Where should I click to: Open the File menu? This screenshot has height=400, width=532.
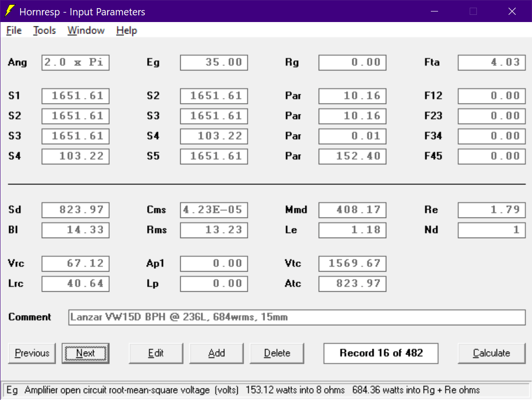(14, 31)
